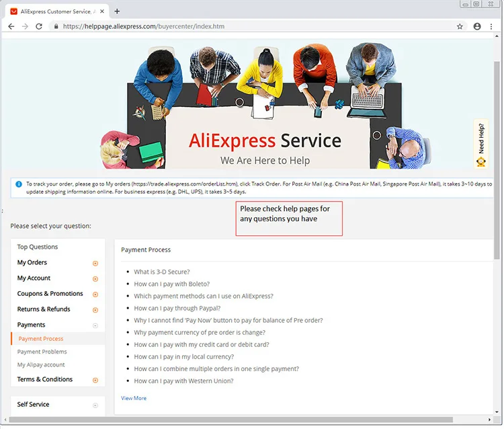The image size is (504, 429).
Task: Click the blue info icon in notice
Action: [x=19, y=184]
